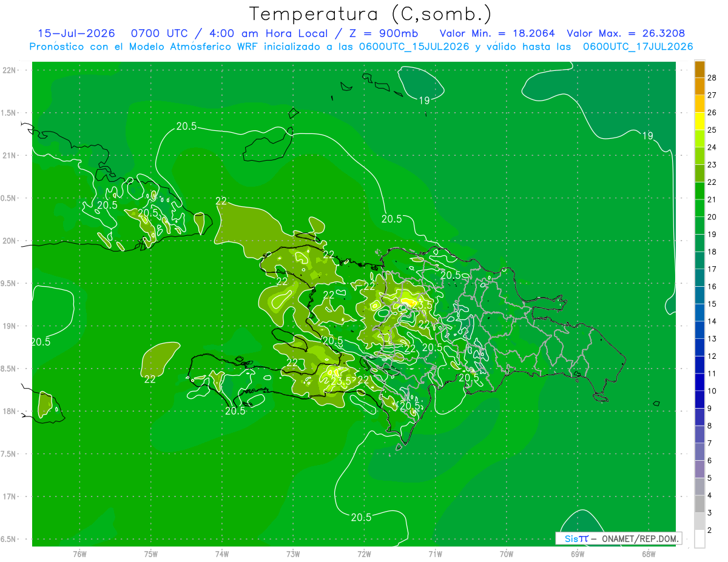This screenshot has width=728, height=562.
Task: Click the colorbar label "3"
Action: (x=710, y=513)
